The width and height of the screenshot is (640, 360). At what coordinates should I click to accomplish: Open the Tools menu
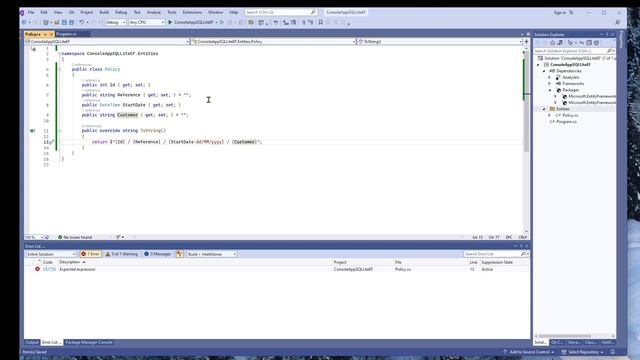(x=172, y=12)
